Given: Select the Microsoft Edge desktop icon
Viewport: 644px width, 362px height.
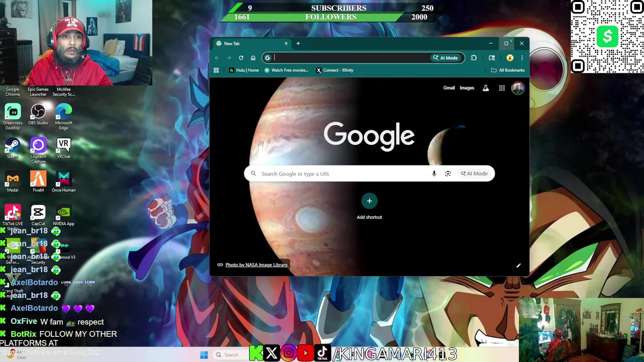Looking at the screenshot, I should coord(63,117).
